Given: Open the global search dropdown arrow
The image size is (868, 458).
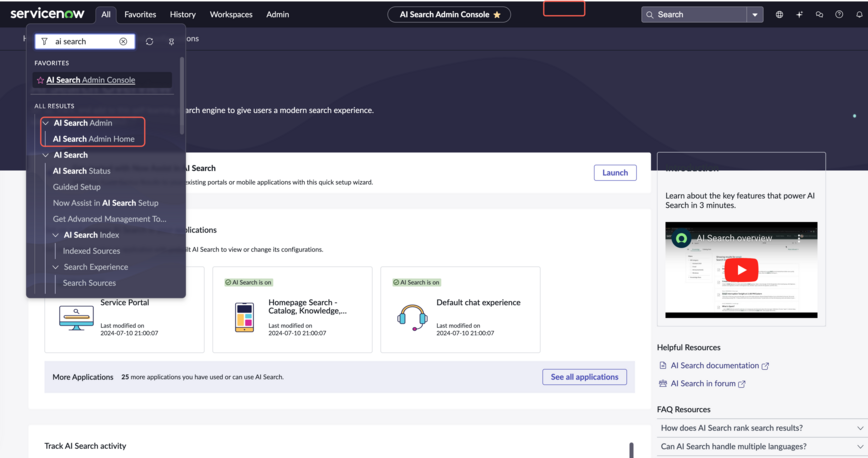Looking at the screenshot, I should 755,15.
